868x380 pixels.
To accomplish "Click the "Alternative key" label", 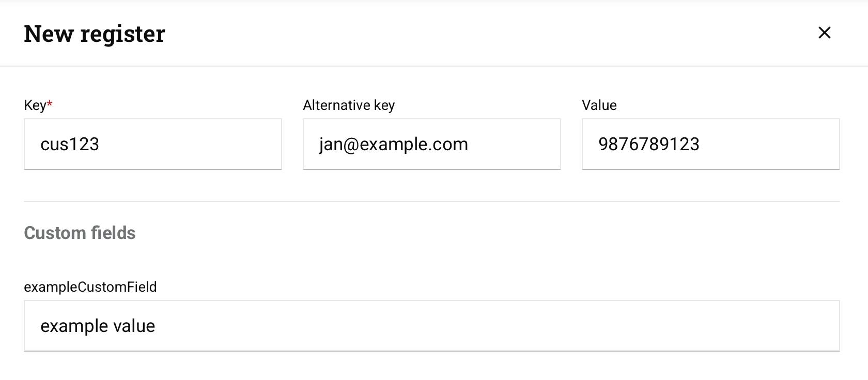I will 349,105.
